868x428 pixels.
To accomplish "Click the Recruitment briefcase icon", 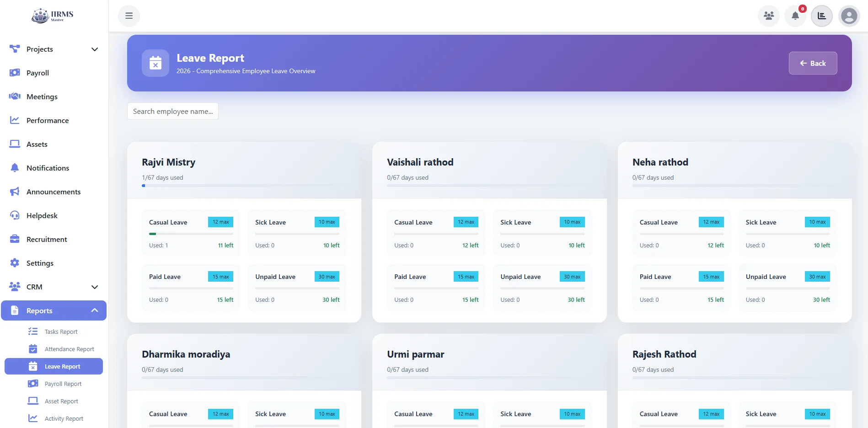I will 15,239.
